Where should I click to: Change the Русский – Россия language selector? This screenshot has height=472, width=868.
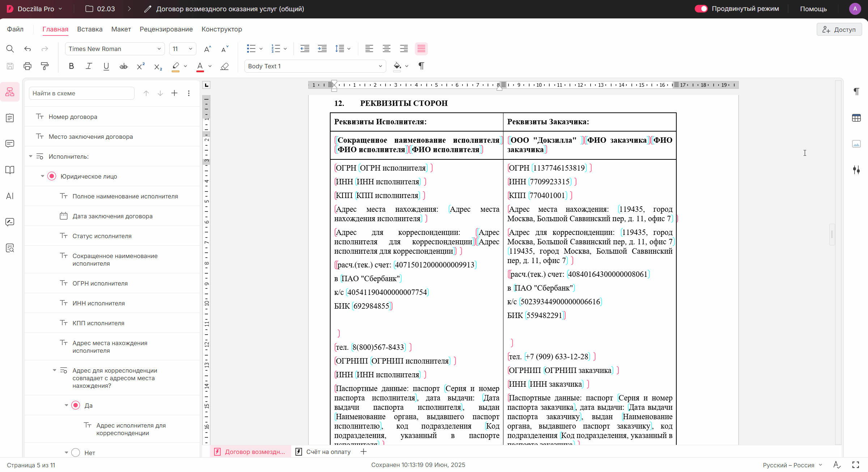point(792,465)
